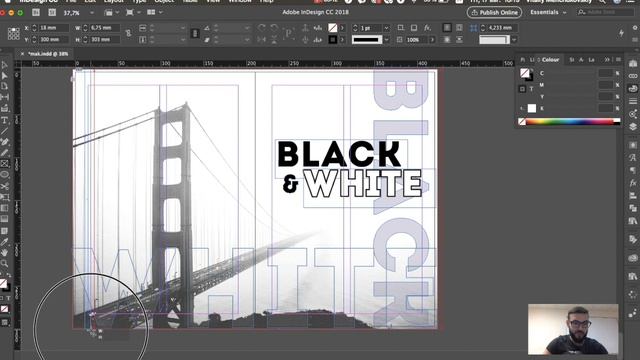
Task: Open the Stroke panel icon in dock
Action: pyautogui.click(x=633, y=101)
